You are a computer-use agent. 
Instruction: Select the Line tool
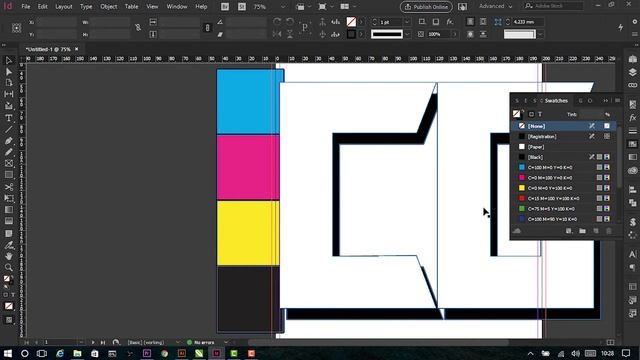9,129
